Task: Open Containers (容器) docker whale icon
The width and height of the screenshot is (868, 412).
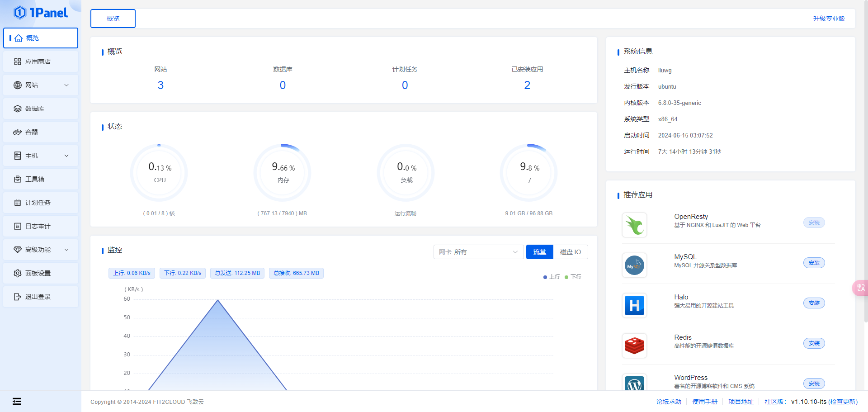Action: 18,132
